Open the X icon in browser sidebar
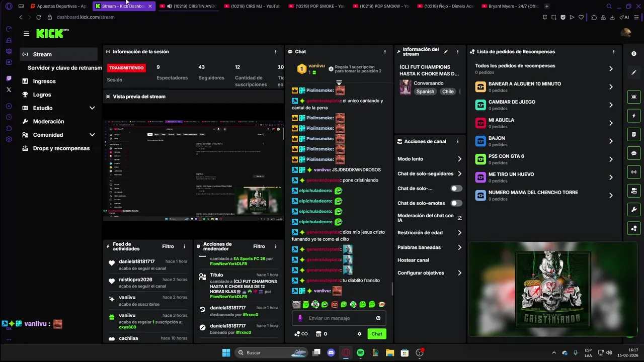644x362 pixels. [9, 89]
